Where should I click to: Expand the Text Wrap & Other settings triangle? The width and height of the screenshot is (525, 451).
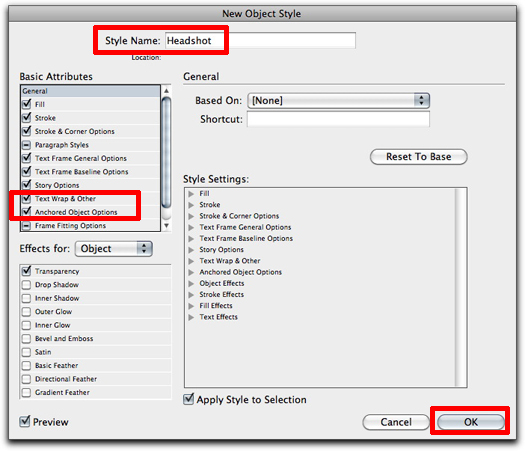pyautogui.click(x=191, y=261)
